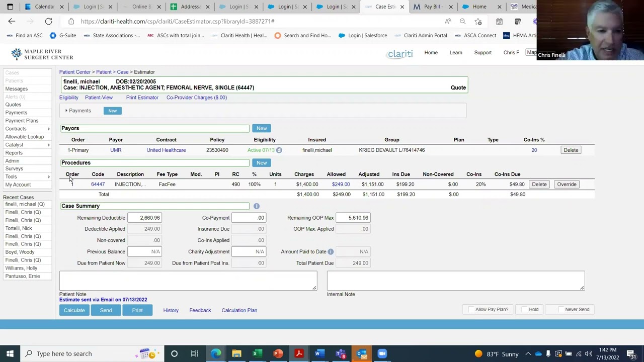Toggle the Hold checkbox
Screen dimensions: 644x362
(x=524, y=310)
